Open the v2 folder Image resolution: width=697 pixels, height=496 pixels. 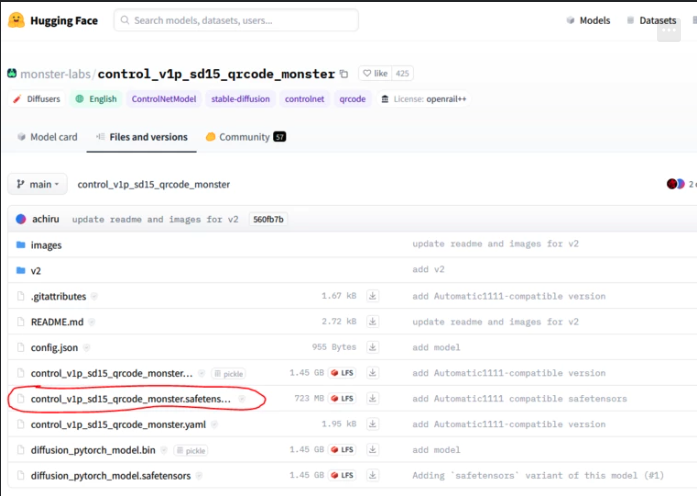pos(36,271)
